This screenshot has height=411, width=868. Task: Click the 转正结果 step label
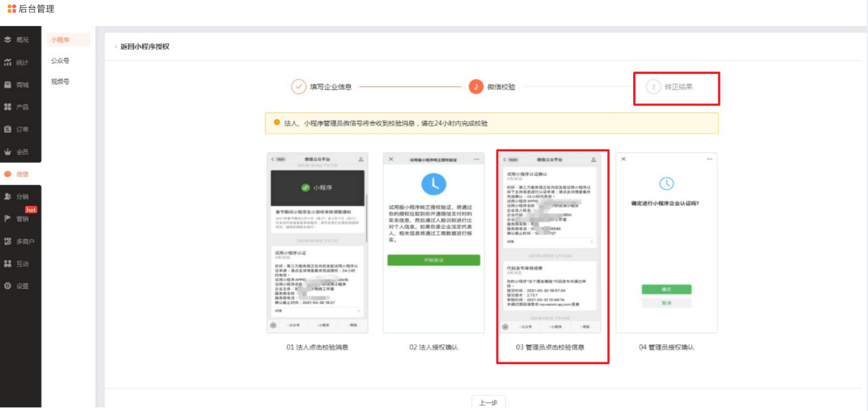[678, 86]
